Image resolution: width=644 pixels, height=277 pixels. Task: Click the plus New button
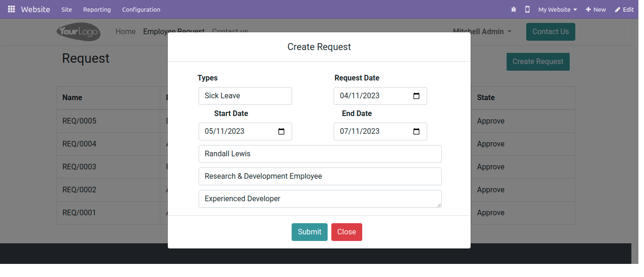click(x=596, y=9)
